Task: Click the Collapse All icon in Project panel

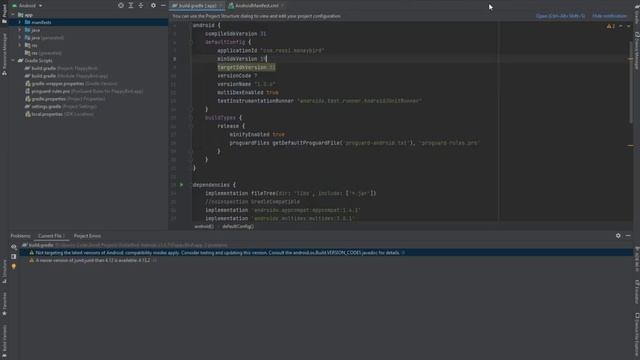Action: [x=141, y=5]
